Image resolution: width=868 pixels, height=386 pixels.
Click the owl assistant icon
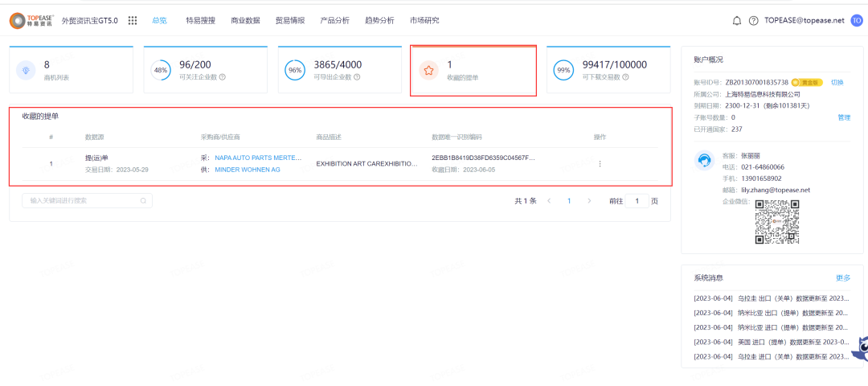[x=862, y=351]
